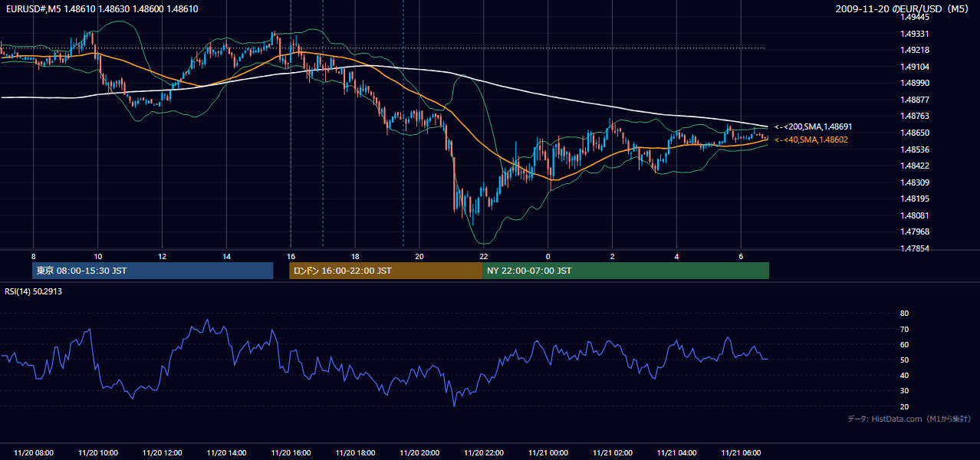Click the データ: HistData.com source credit
The height and width of the screenshot is (460, 980).
[x=909, y=419]
